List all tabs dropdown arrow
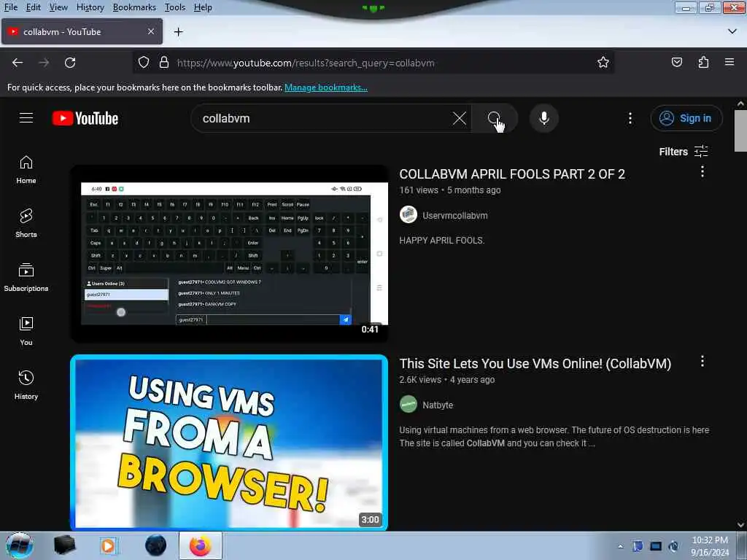The width and height of the screenshot is (747, 560). pos(732,31)
